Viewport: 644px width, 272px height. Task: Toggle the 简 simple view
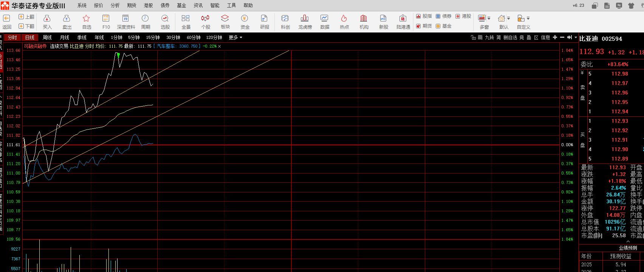pos(499,37)
